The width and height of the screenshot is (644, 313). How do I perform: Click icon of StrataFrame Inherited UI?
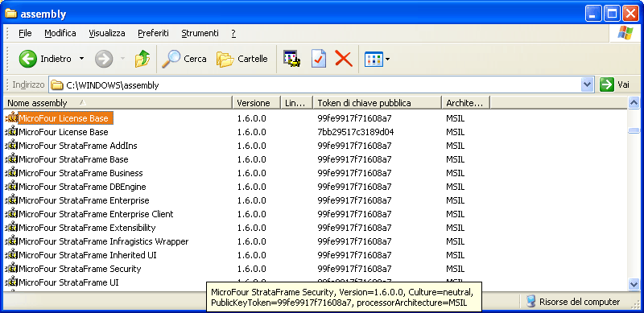(x=11, y=255)
